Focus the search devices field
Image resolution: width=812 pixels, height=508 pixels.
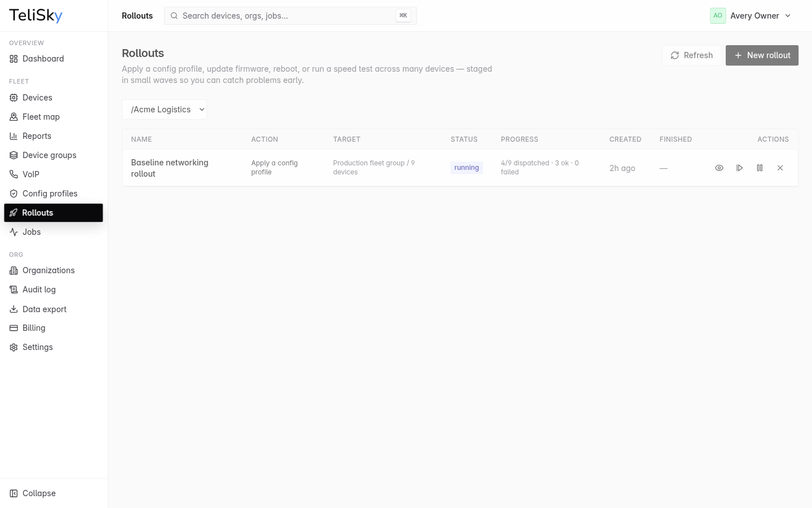pos(290,16)
